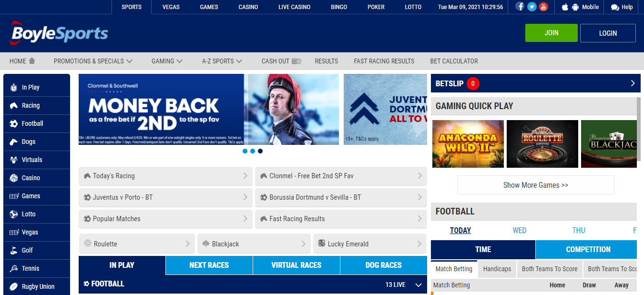The width and height of the screenshot is (644, 295).
Task: Open Borussia Dortmund v Sevilla - BT link
Action: tap(341, 197)
